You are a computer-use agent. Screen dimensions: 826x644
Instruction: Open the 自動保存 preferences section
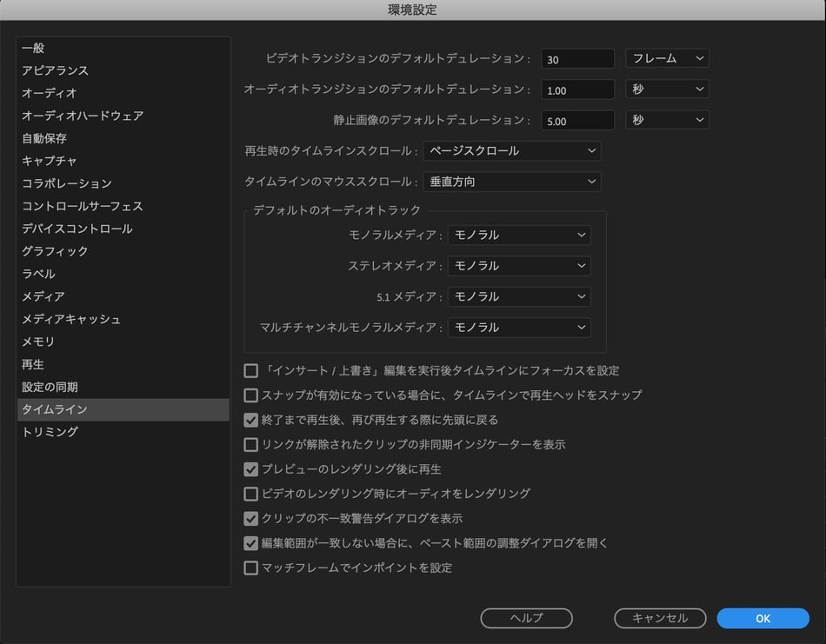[44, 138]
